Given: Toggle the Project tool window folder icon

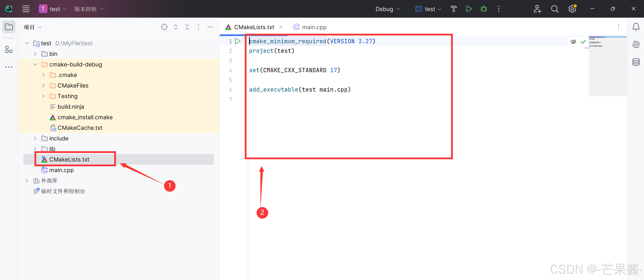Looking at the screenshot, I should click(9, 27).
